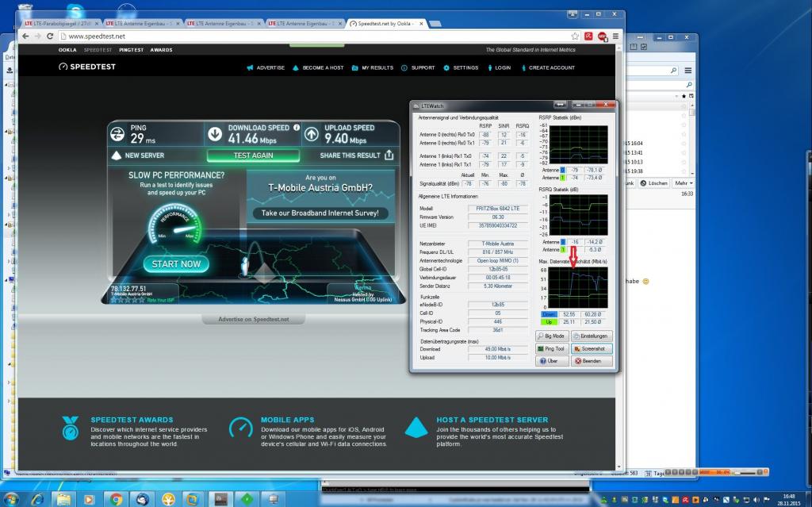The width and height of the screenshot is (812, 507).
Task: Go to MY RESULTS in the Speedtest menu
Action: point(373,68)
